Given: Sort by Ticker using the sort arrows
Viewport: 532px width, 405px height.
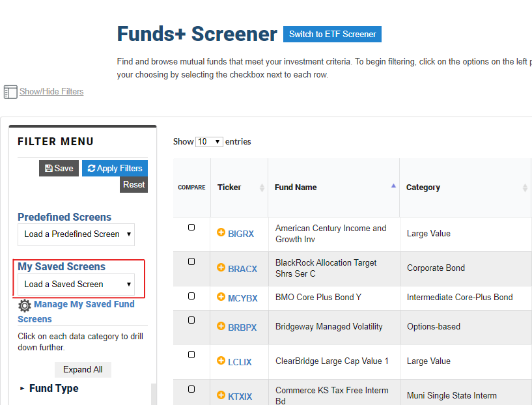Looking at the screenshot, I should coord(262,188).
